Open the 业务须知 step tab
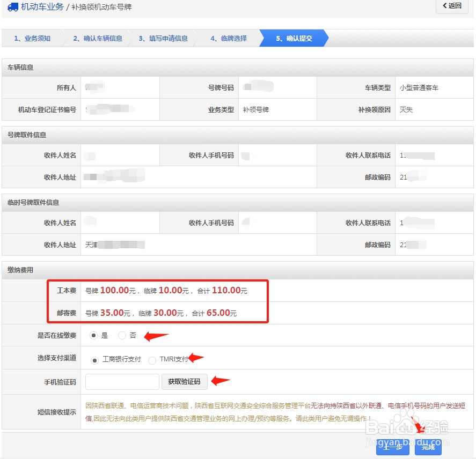 click(x=31, y=38)
